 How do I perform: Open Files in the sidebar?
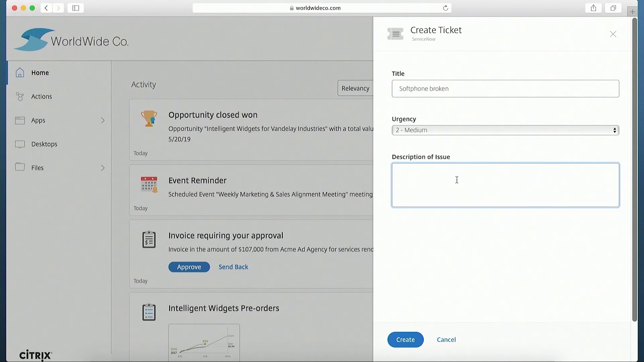click(59, 167)
